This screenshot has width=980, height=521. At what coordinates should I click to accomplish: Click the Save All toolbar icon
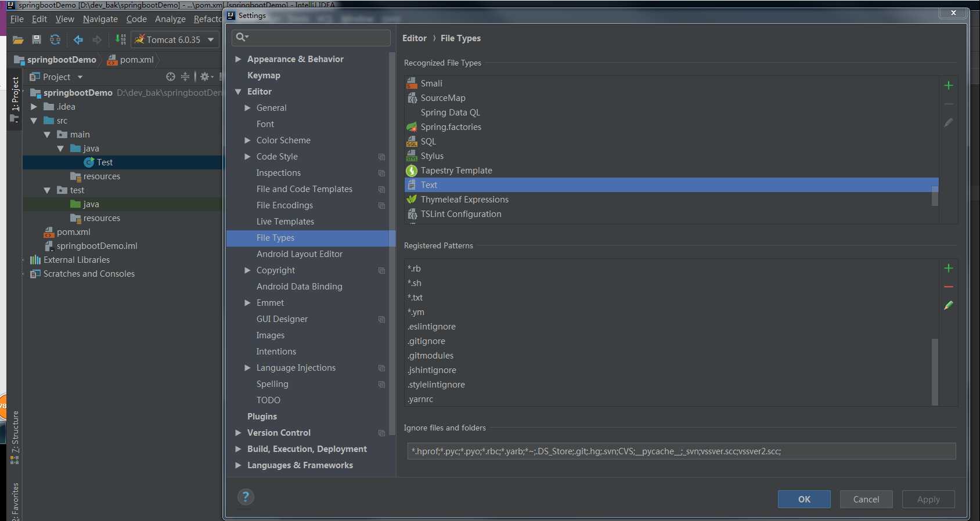click(x=37, y=39)
